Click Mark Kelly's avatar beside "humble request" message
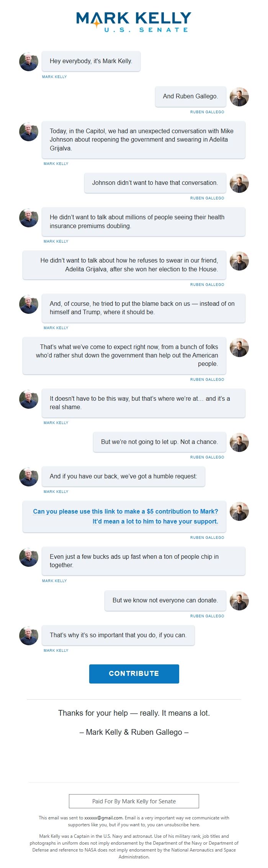 [29, 477]
